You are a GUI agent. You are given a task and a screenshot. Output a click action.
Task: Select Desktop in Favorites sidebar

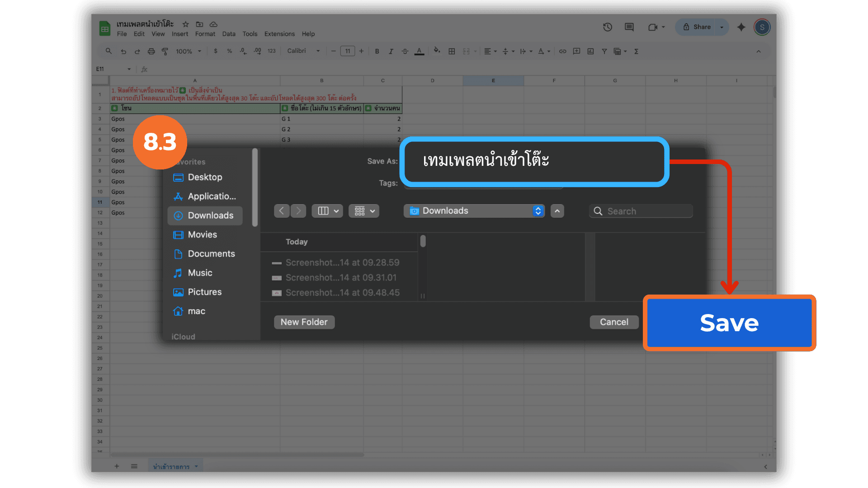point(204,177)
